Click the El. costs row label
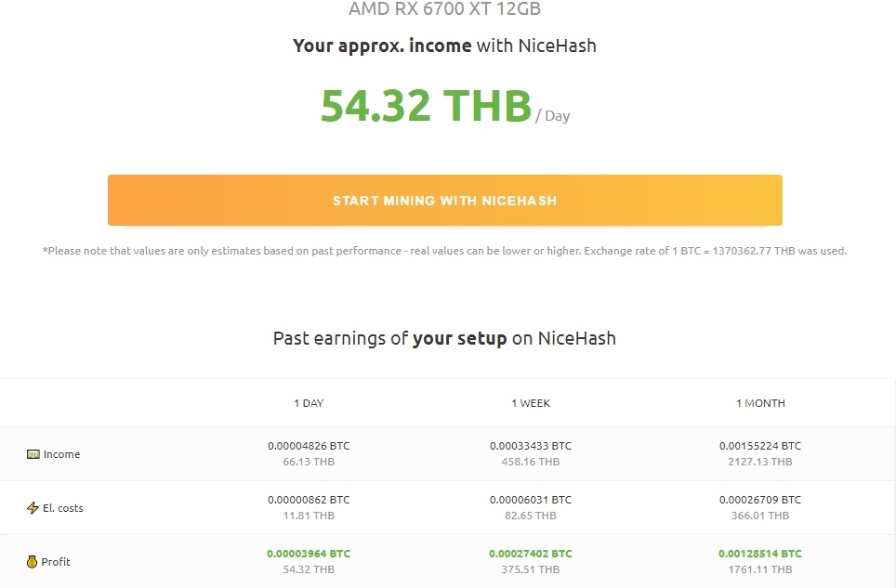This screenshot has height=588, width=896. (x=63, y=508)
